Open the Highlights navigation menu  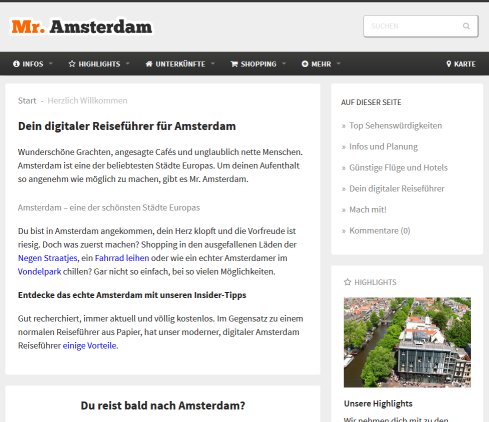coord(99,64)
